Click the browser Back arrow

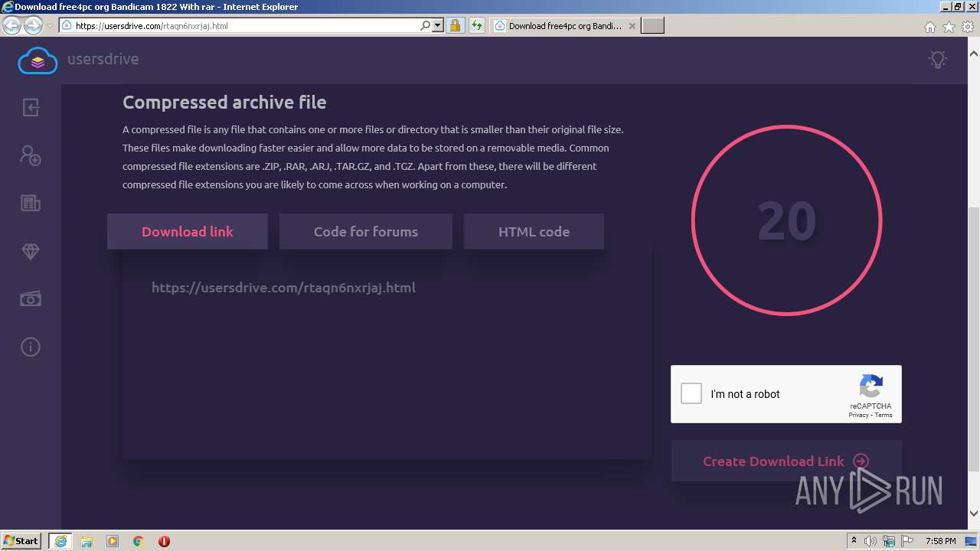(12, 25)
